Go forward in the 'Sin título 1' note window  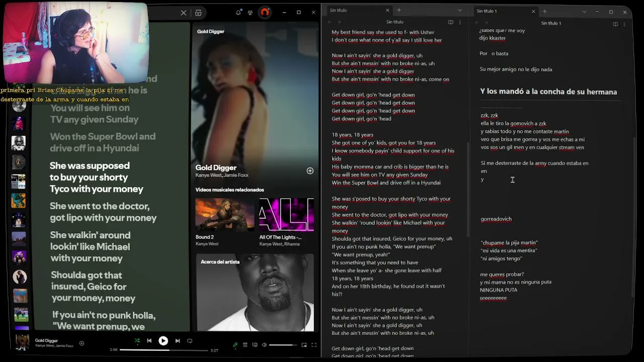(x=486, y=23)
